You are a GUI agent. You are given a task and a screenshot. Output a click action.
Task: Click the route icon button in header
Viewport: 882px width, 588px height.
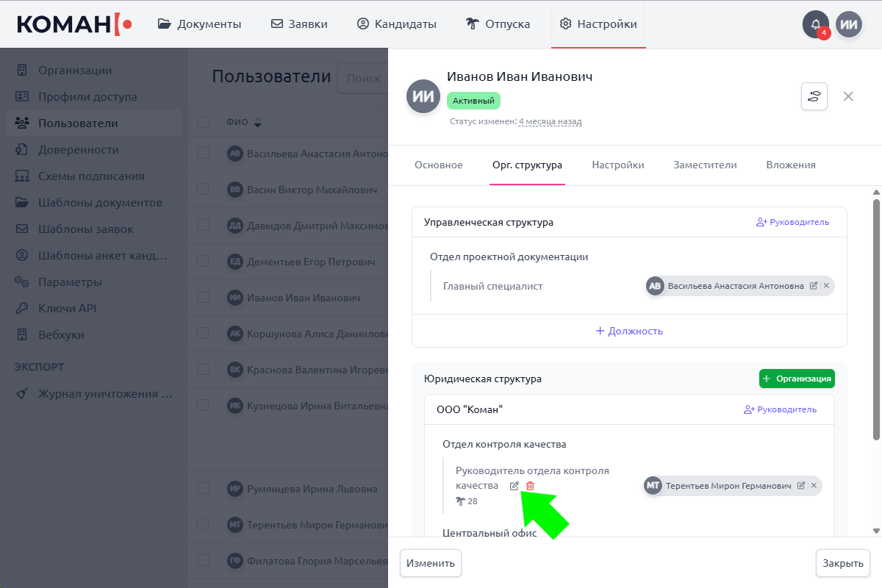tap(814, 96)
